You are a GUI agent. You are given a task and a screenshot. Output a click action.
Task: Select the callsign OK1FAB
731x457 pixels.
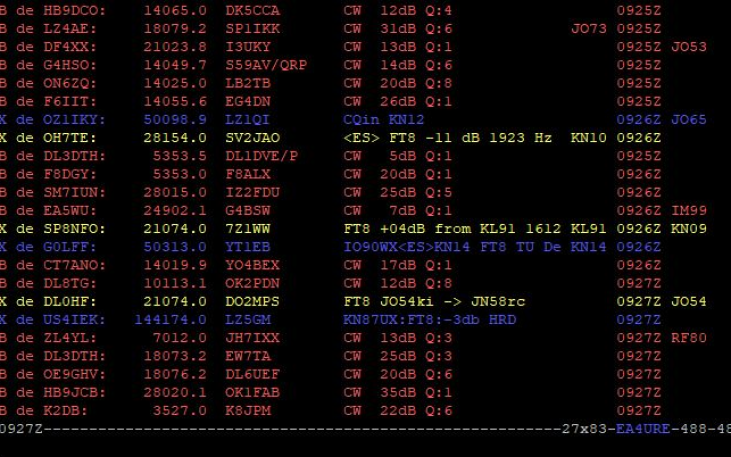[x=252, y=392]
